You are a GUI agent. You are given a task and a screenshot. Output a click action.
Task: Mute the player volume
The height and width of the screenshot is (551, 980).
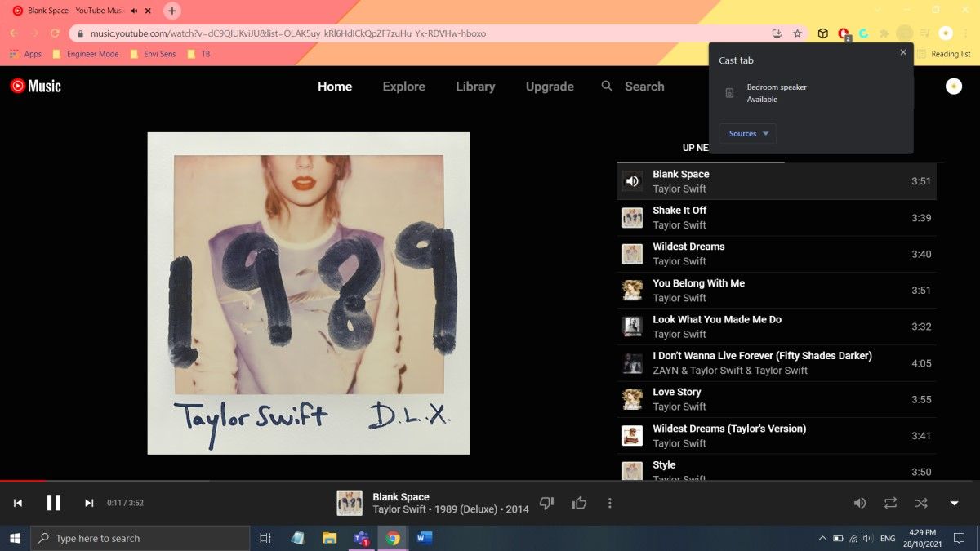(x=859, y=503)
